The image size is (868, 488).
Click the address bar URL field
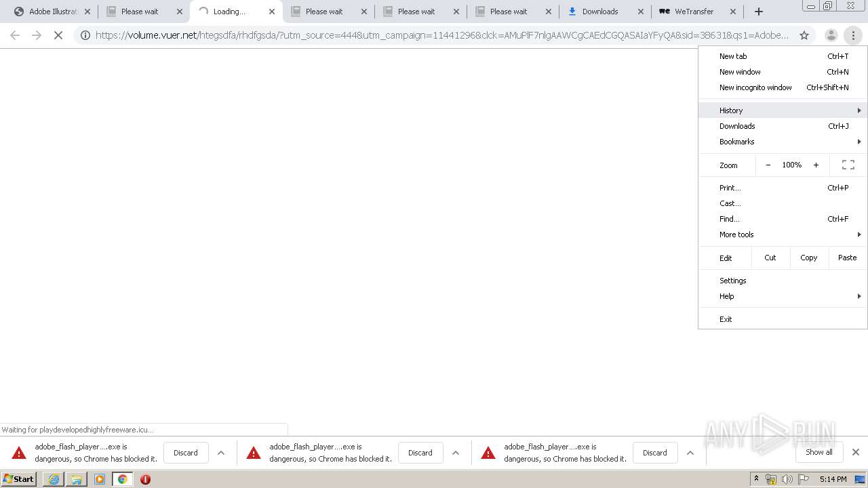coord(442,35)
